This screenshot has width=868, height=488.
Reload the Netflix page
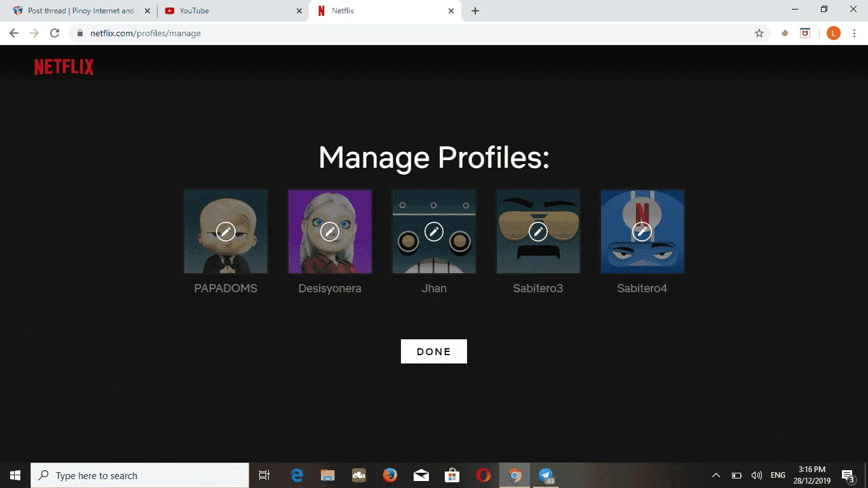[55, 33]
